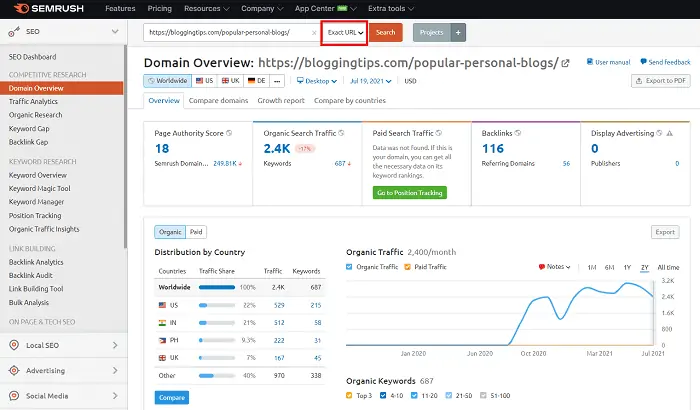
Task: Open external link icon beside domain title
Action: pos(566,63)
